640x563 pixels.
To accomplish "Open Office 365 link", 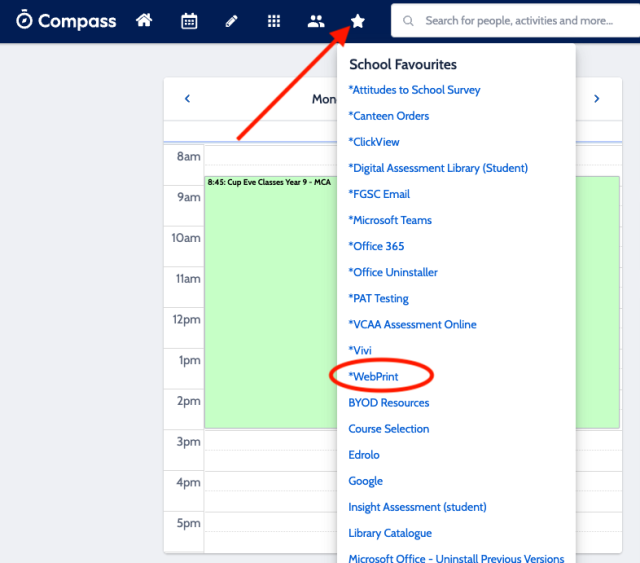I will tap(376, 246).
